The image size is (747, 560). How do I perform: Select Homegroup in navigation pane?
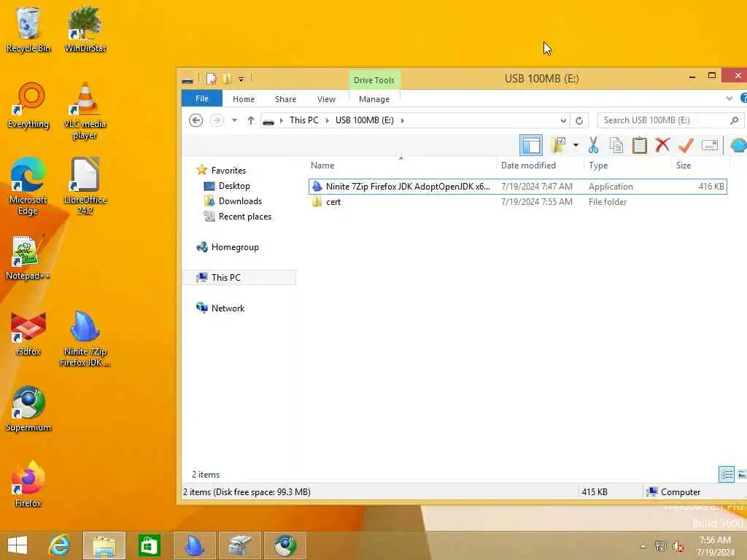pyautogui.click(x=235, y=247)
